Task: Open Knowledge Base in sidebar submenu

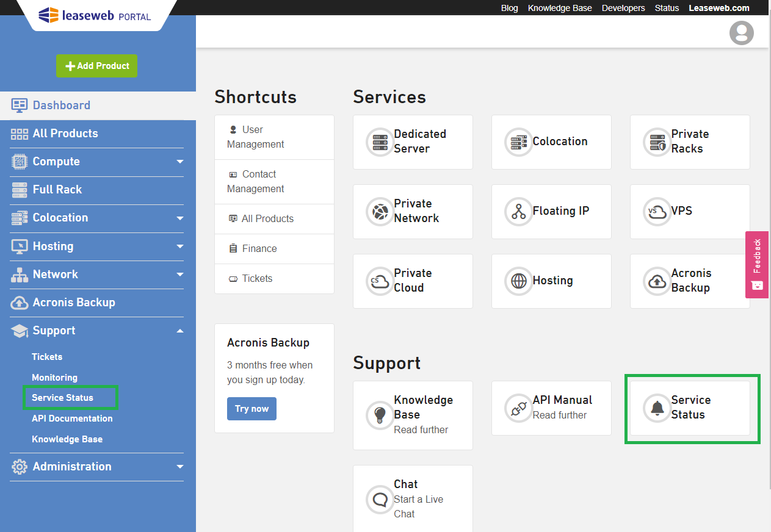Action: [x=67, y=439]
